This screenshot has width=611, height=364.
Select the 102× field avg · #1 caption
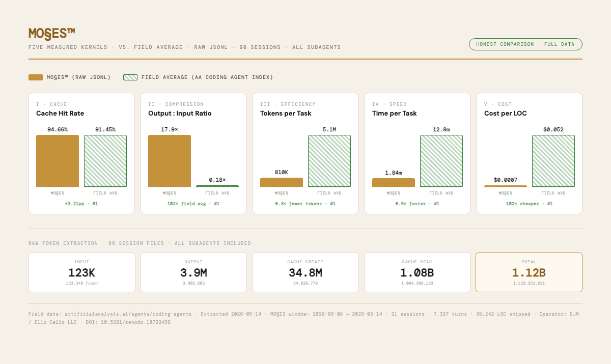pos(193,204)
